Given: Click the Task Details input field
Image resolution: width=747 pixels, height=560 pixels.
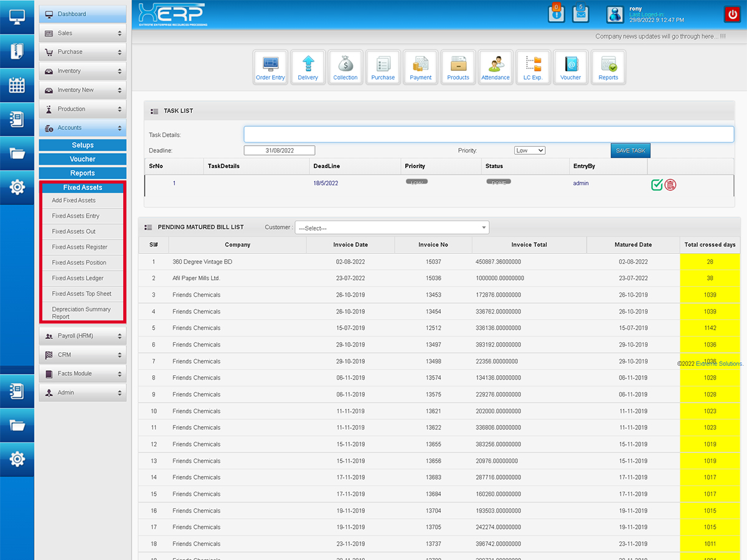Looking at the screenshot, I should (x=489, y=134).
